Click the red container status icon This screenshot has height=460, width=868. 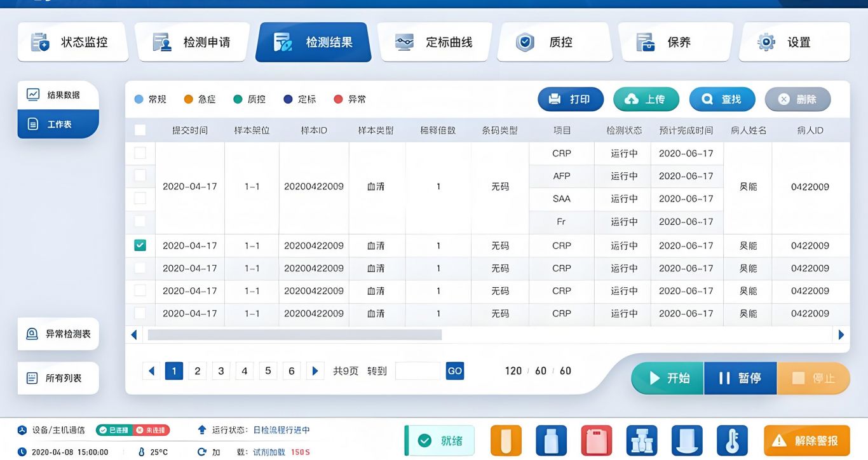(x=597, y=441)
